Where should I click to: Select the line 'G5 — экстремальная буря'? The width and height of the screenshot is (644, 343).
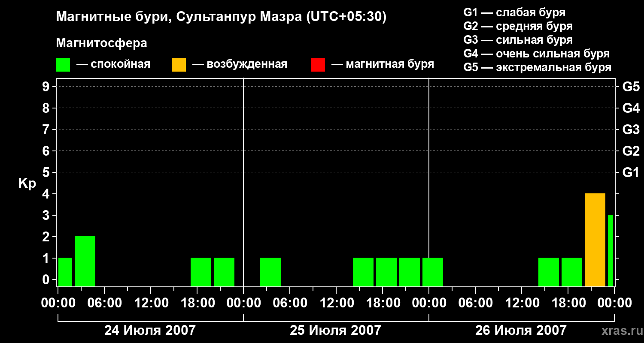click(x=538, y=67)
